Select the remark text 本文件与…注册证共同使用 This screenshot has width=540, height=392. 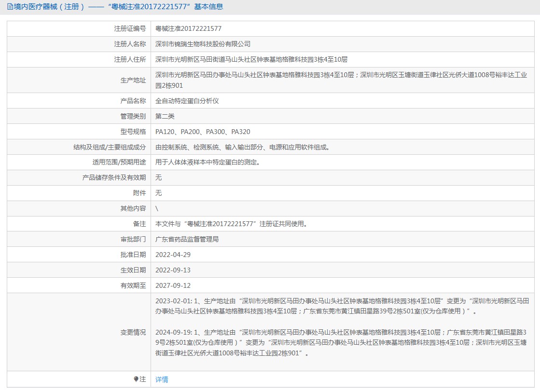(x=232, y=224)
